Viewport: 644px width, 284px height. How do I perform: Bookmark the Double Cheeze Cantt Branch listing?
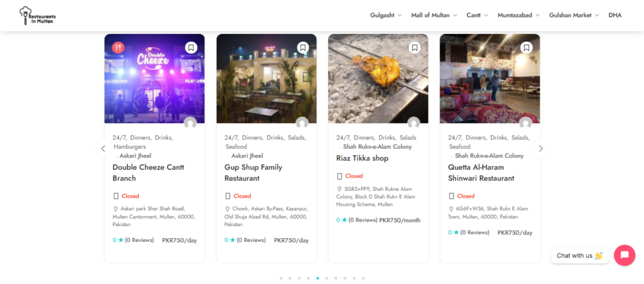click(191, 47)
